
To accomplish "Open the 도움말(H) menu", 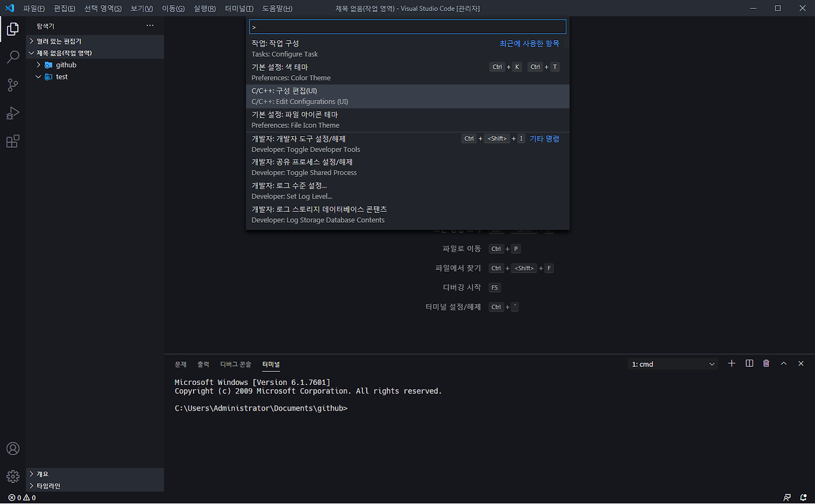I will click(277, 8).
